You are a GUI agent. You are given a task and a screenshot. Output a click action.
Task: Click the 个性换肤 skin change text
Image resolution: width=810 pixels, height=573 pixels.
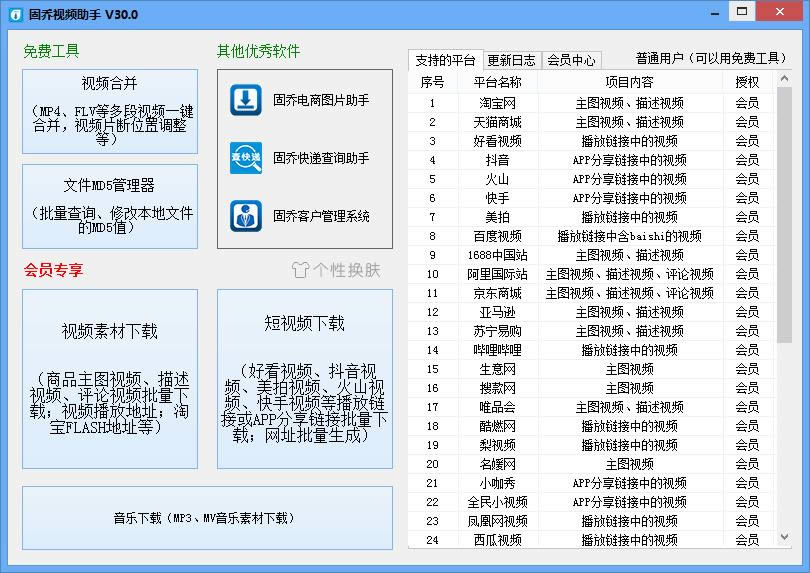click(347, 270)
